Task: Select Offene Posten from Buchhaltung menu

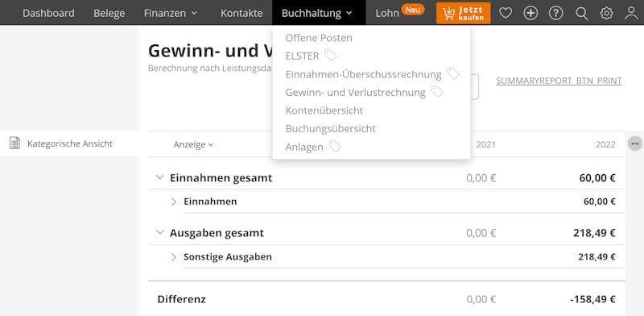Action: pos(319,38)
